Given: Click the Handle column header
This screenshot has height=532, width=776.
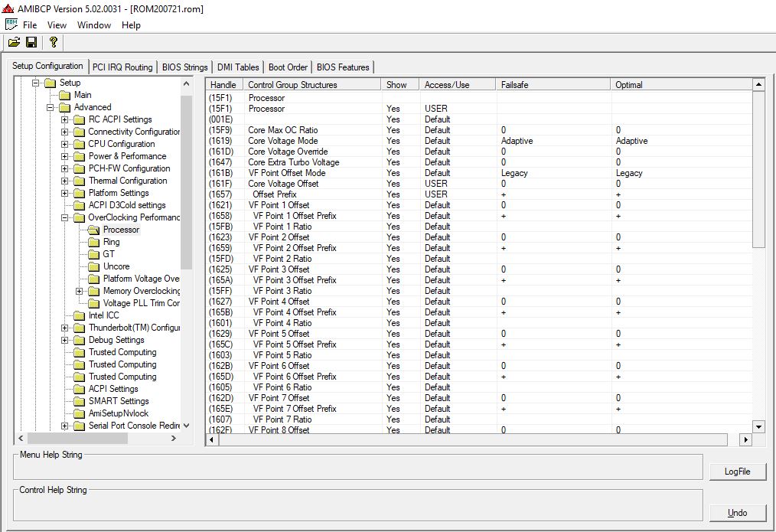Looking at the screenshot, I should 223,85.
